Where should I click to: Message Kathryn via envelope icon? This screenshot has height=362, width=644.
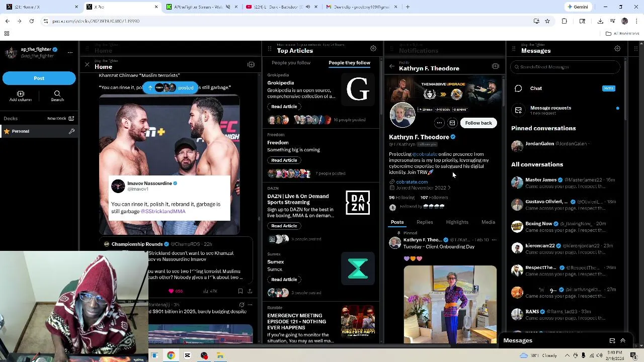coord(452,123)
